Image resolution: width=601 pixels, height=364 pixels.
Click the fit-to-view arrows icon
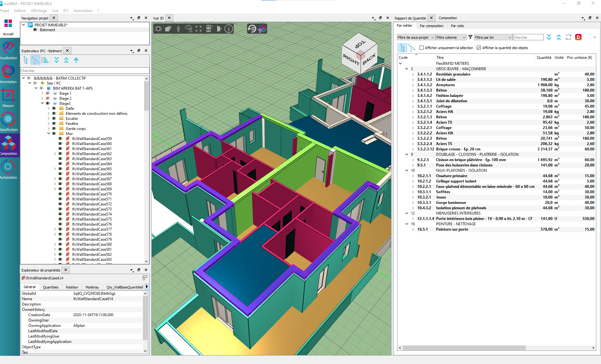pyautogui.click(x=199, y=29)
